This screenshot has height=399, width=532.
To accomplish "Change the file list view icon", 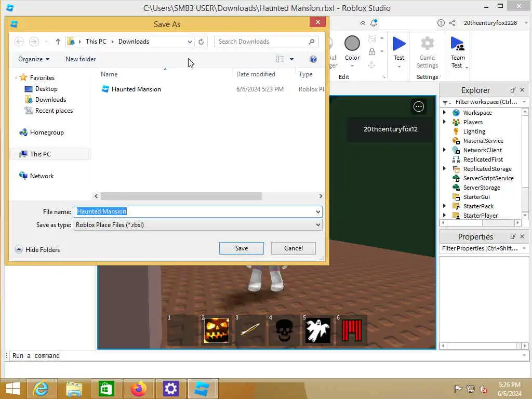I will coord(280,59).
